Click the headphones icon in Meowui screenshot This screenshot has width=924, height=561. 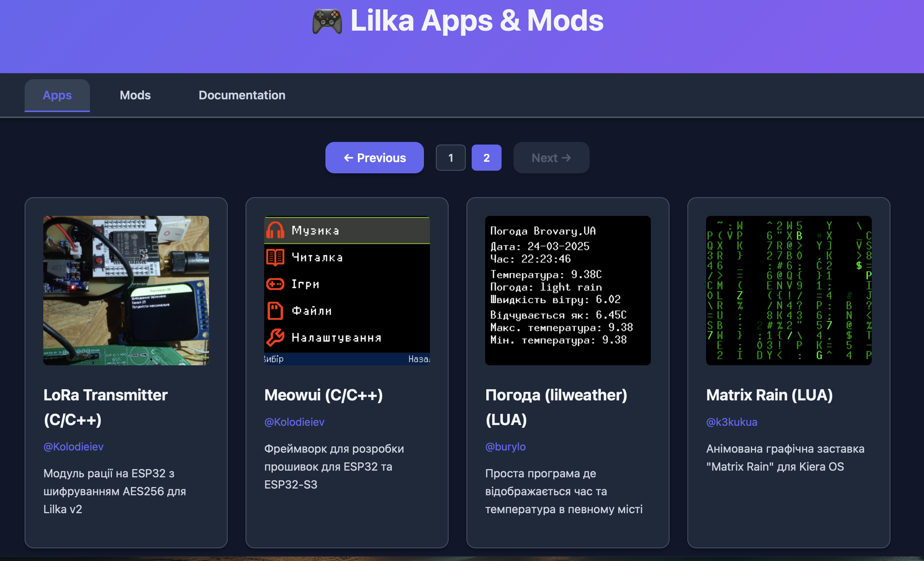point(275,230)
